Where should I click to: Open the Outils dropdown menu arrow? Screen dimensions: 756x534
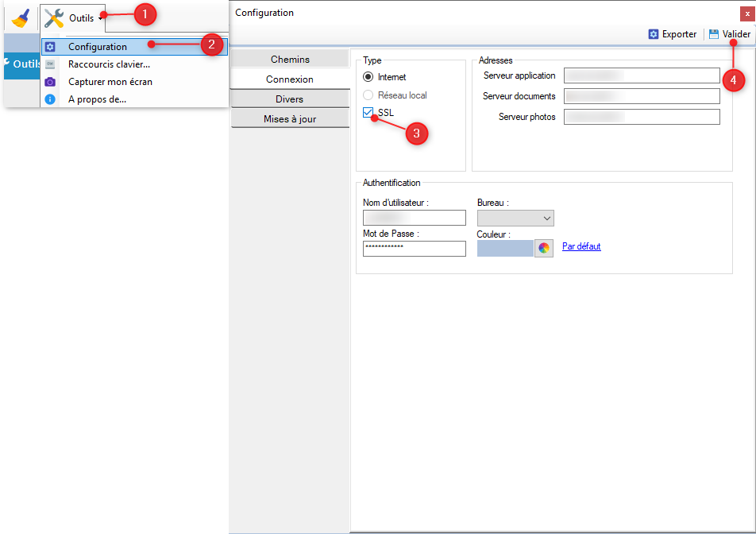tap(100, 18)
